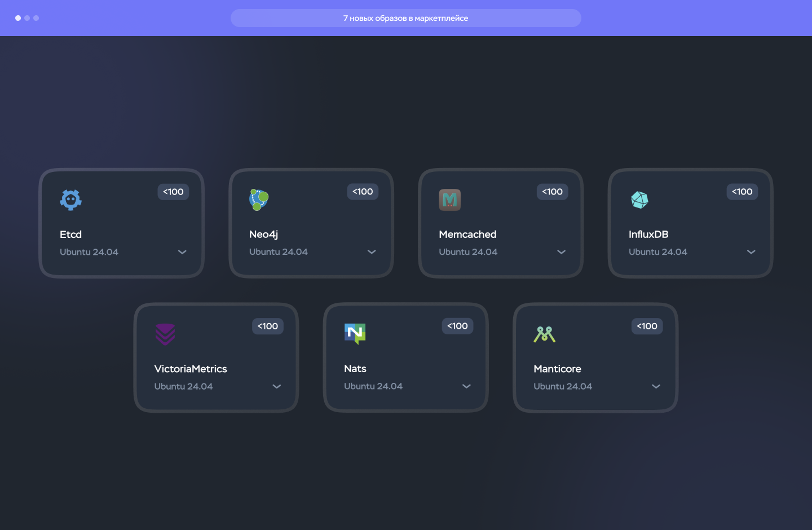Viewport: 812px width, 530px height.
Task: Click Ubuntu 24.04 label under Memcached
Action: 469,252
